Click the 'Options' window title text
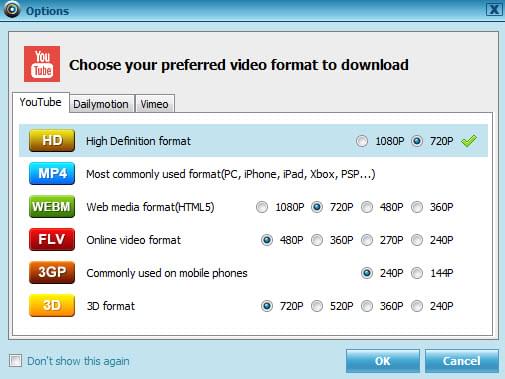 coord(47,11)
